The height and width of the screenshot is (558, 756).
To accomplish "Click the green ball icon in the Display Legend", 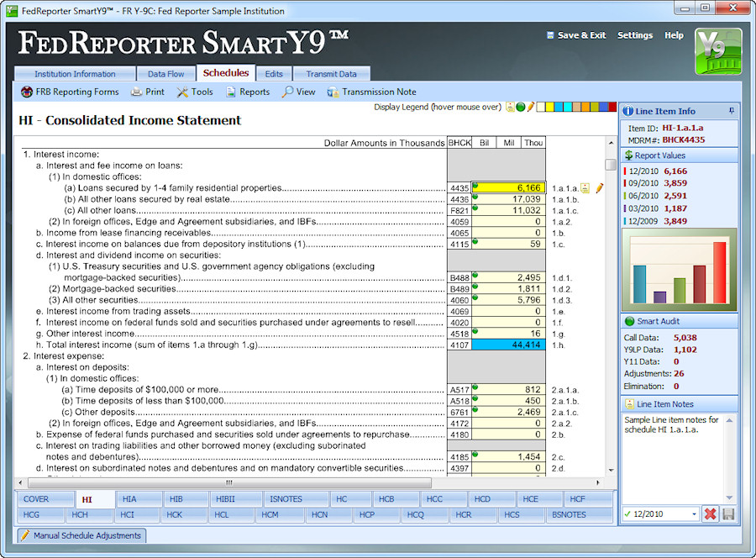I will pos(520,107).
